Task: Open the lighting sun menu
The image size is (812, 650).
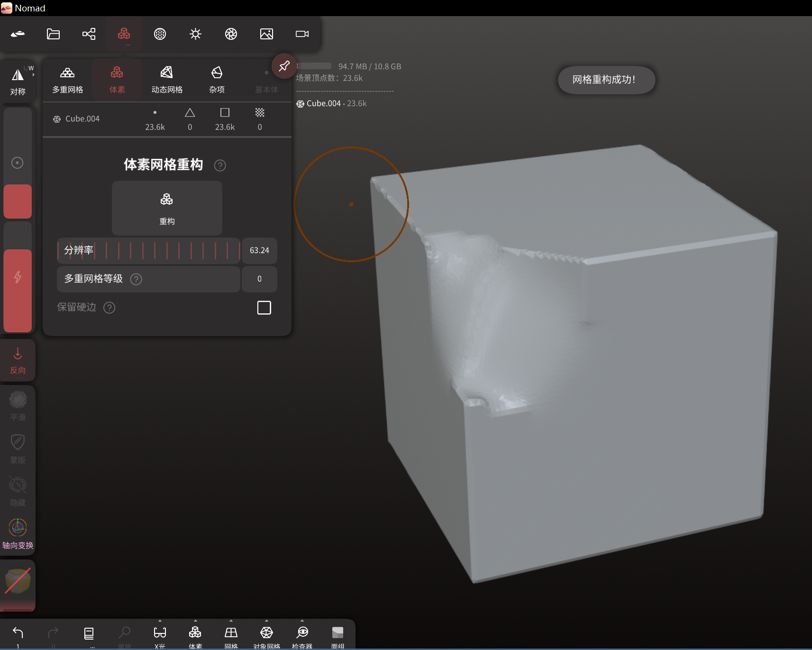Action: pos(195,34)
